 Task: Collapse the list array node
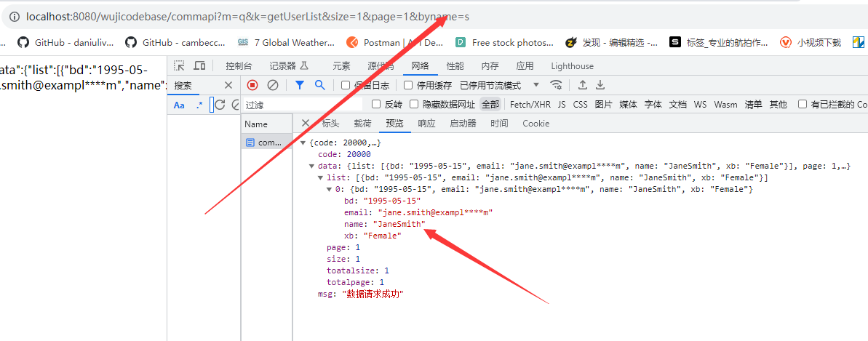321,178
